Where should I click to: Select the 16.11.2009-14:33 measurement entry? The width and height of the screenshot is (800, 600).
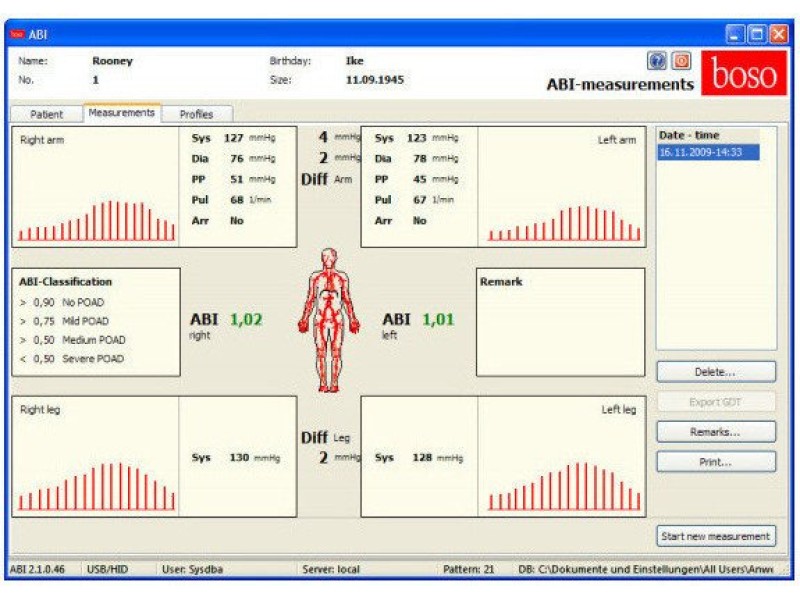(x=702, y=151)
